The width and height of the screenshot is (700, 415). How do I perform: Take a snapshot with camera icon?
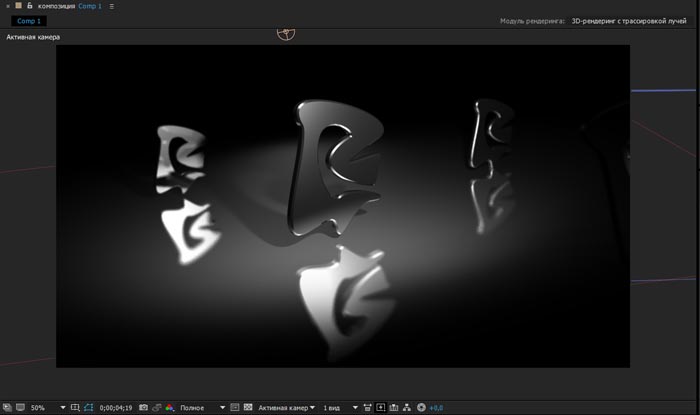143,407
